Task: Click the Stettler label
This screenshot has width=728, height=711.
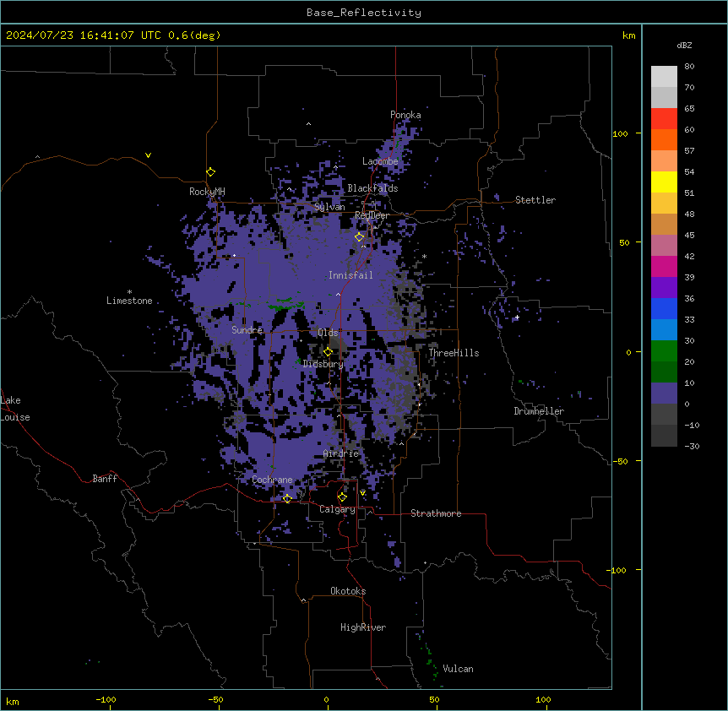Action: point(535,200)
